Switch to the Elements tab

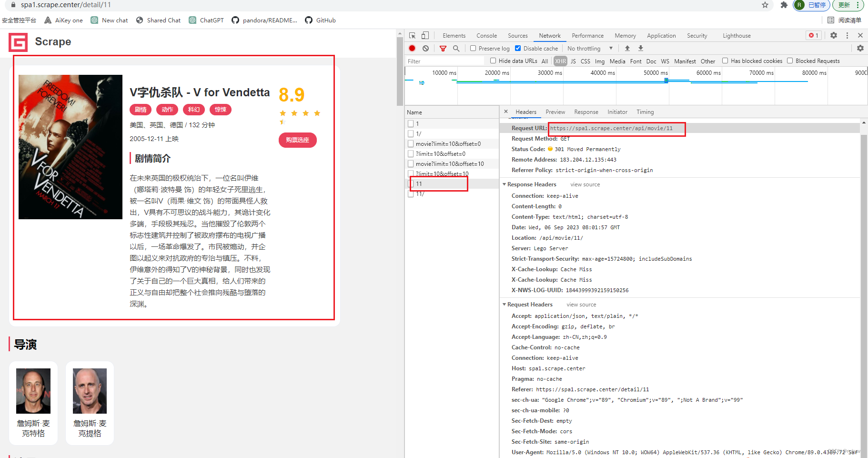454,36
